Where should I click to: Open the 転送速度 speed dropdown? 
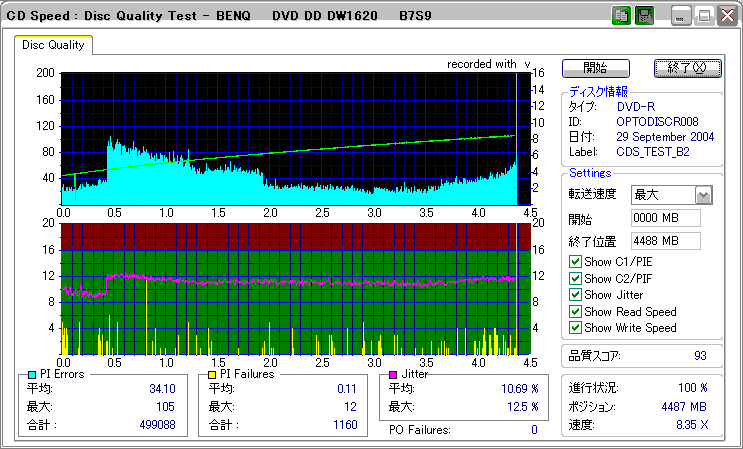[703, 195]
